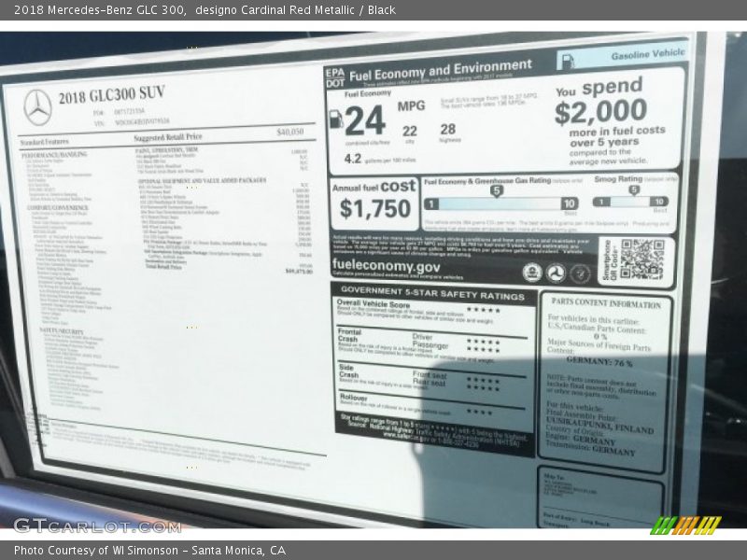Click the 'Gasoline Vehicle' label
The width and height of the screenshot is (747, 560).
click(648, 54)
